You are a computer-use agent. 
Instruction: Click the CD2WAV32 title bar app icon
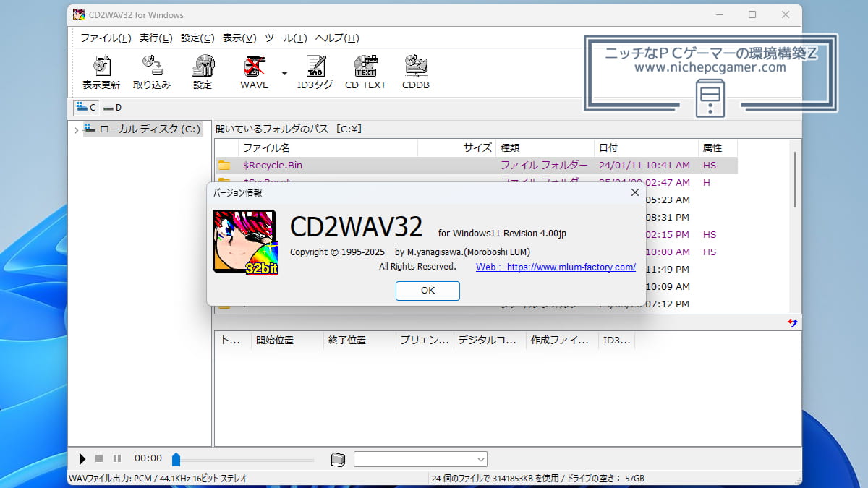click(79, 14)
